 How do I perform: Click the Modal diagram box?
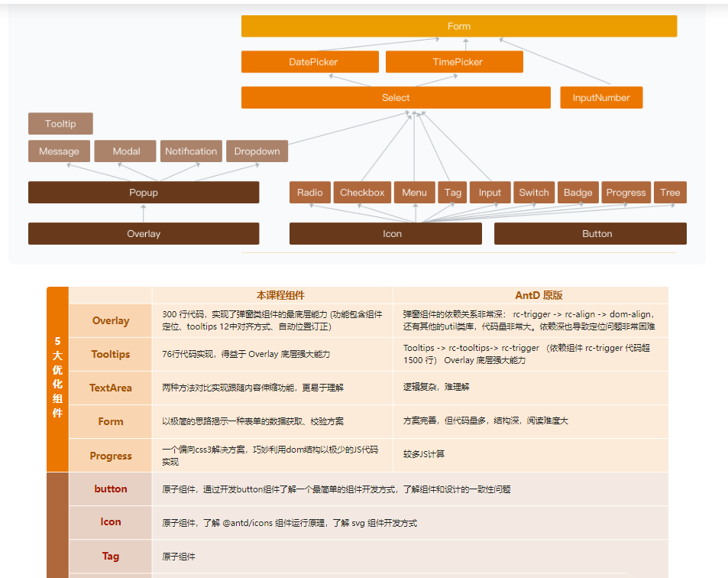[x=126, y=151]
